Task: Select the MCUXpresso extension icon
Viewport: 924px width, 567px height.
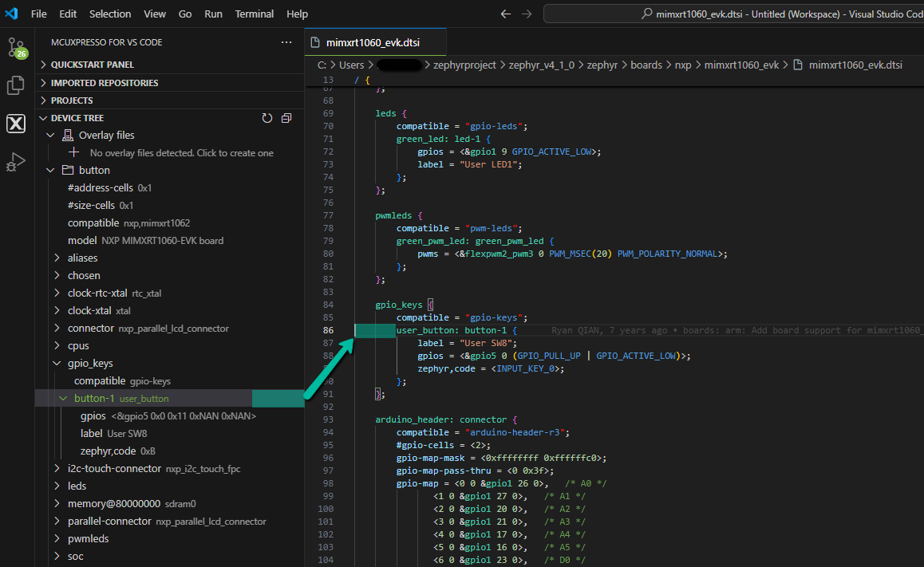Action: tap(16, 124)
